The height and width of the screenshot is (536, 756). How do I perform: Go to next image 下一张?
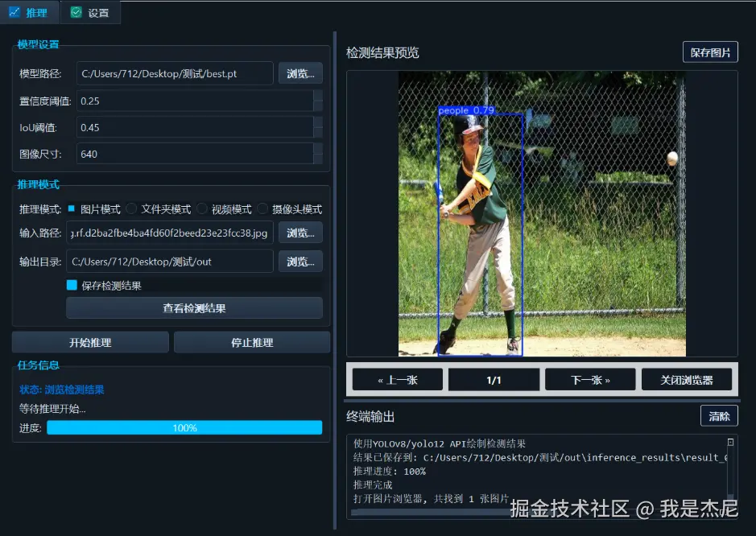click(590, 380)
